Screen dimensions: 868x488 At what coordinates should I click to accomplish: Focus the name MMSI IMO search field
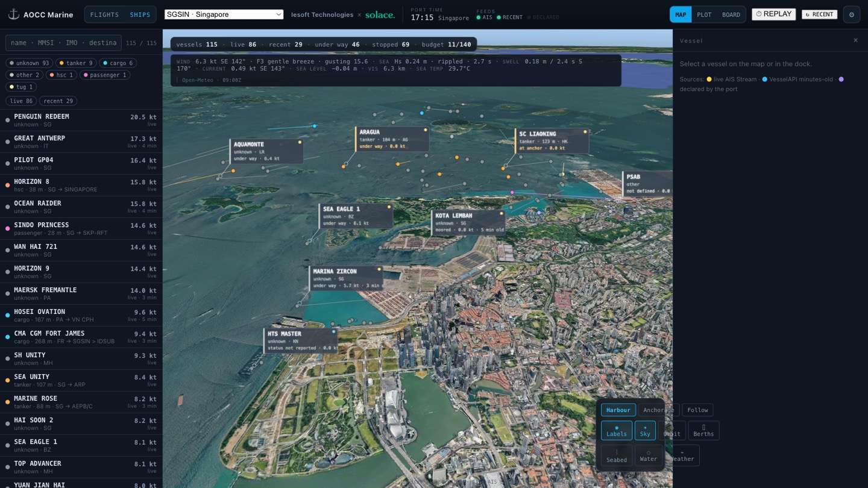(x=63, y=43)
